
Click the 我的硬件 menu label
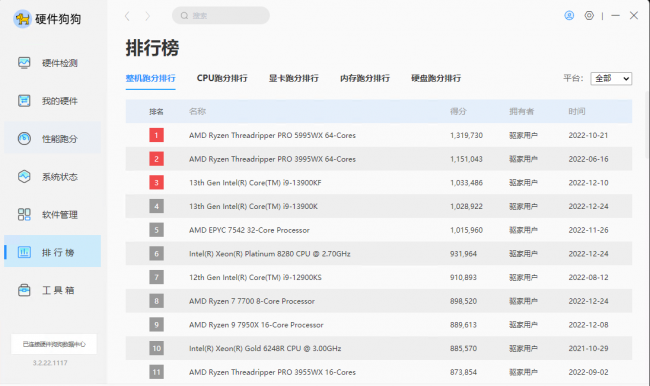(60, 101)
